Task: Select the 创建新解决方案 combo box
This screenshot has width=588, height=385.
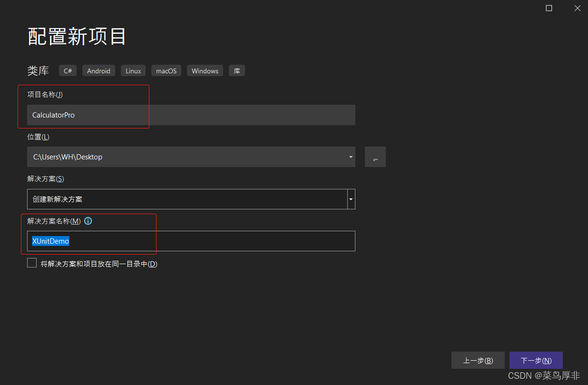Action: 191,199
